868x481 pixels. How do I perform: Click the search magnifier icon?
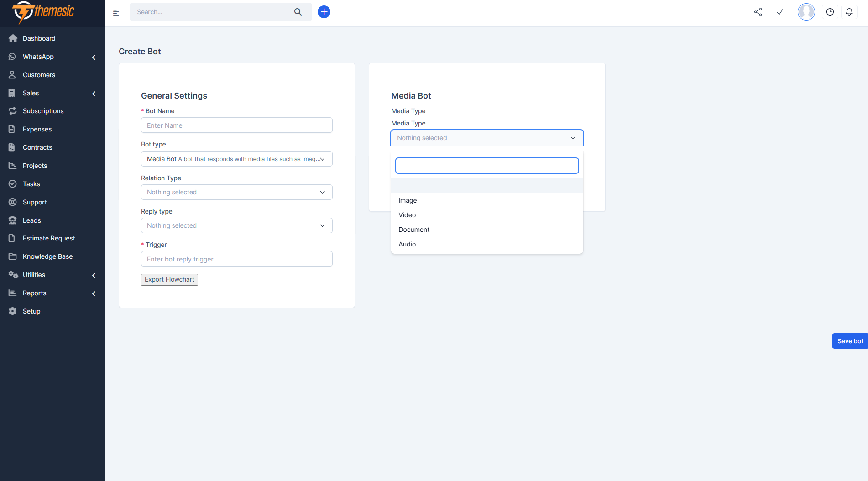(x=298, y=12)
